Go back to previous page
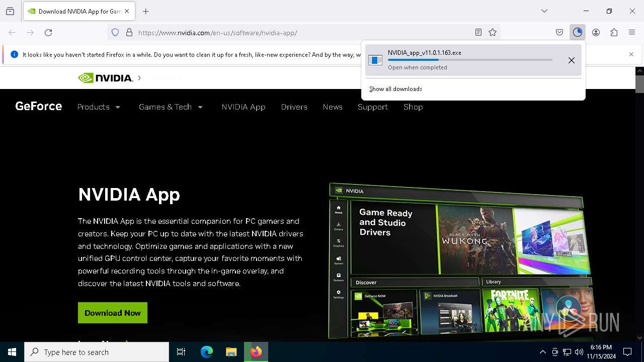The width and height of the screenshot is (644, 362). [12, 33]
